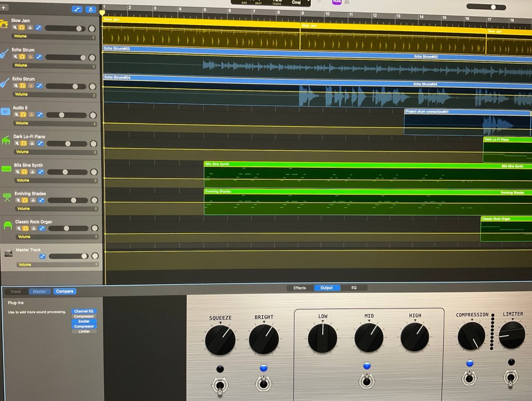Switch to the EQ tab
This screenshot has width=532, height=401.
point(354,288)
